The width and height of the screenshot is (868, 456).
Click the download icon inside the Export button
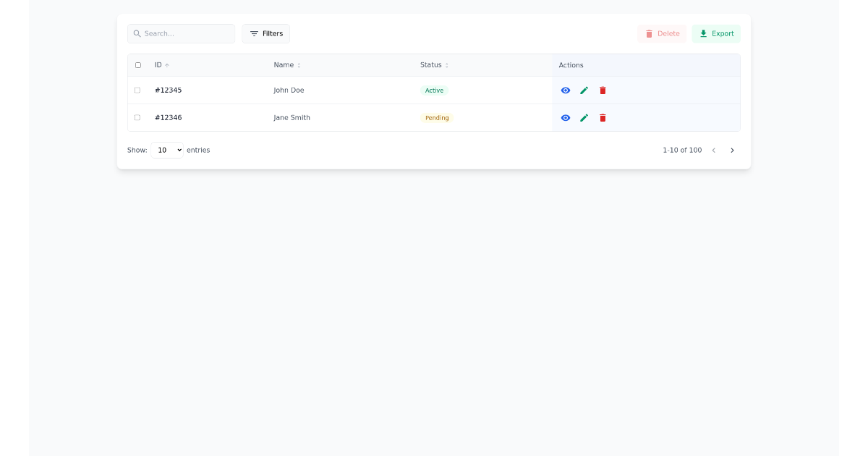pyautogui.click(x=702, y=33)
